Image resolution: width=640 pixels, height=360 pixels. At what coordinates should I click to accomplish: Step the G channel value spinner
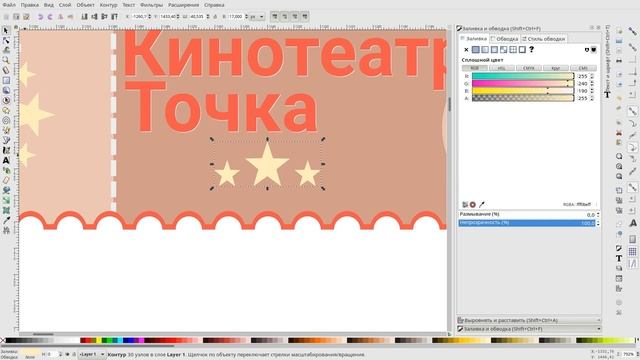[592, 84]
